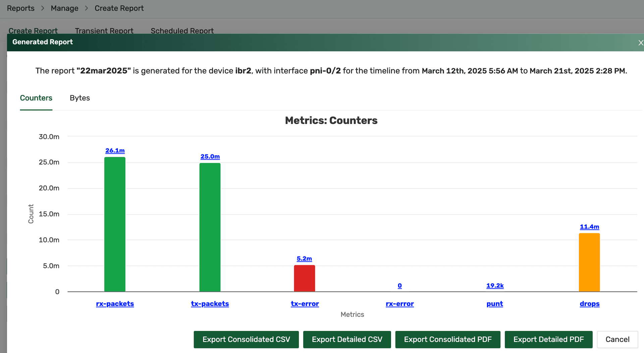Image resolution: width=644 pixels, height=353 pixels.
Task: Open the drops metric link
Action: (x=589, y=304)
